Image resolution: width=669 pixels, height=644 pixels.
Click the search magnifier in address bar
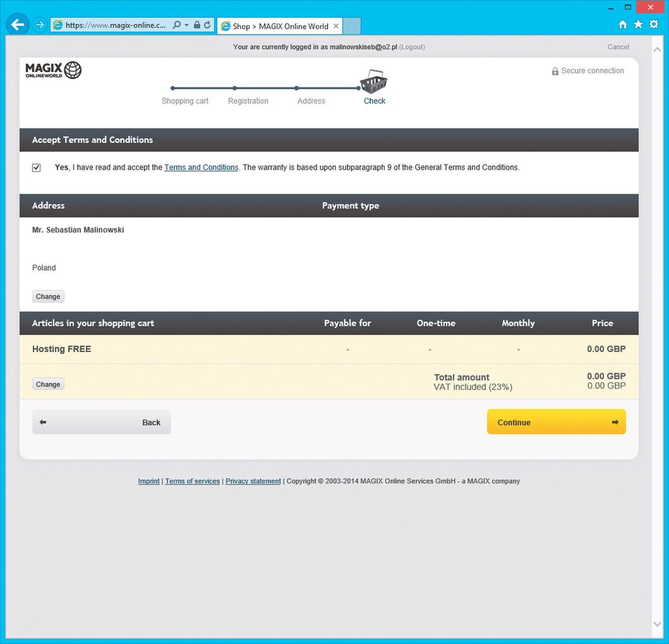[176, 25]
